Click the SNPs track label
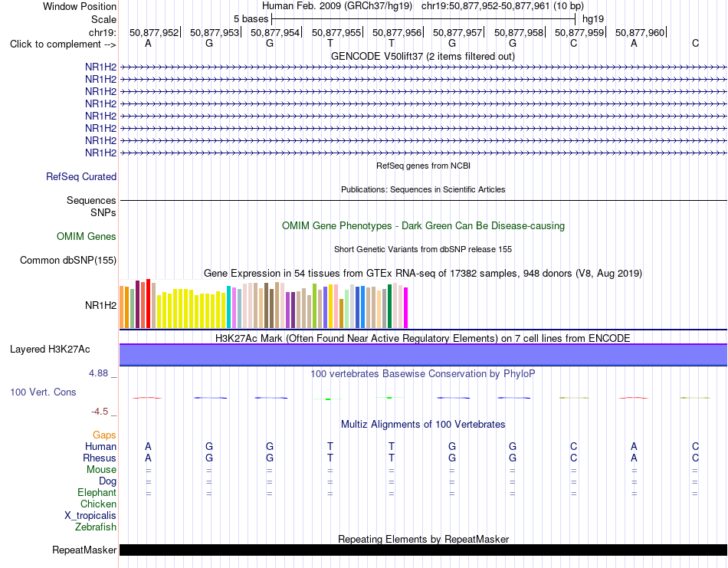 [103, 212]
